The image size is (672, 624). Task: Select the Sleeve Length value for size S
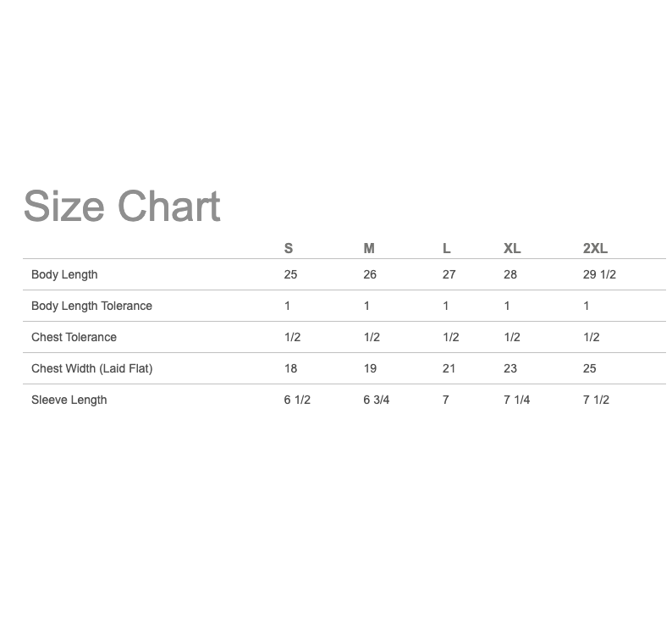[297, 400]
